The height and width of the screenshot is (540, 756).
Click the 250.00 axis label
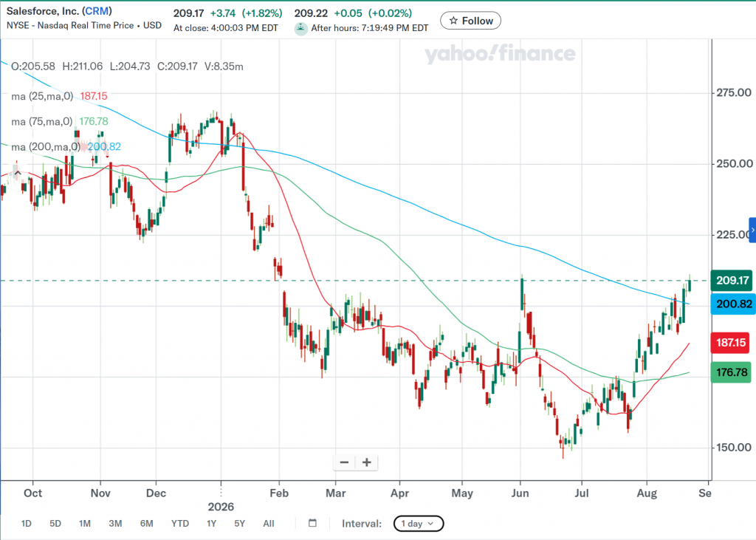[735, 164]
